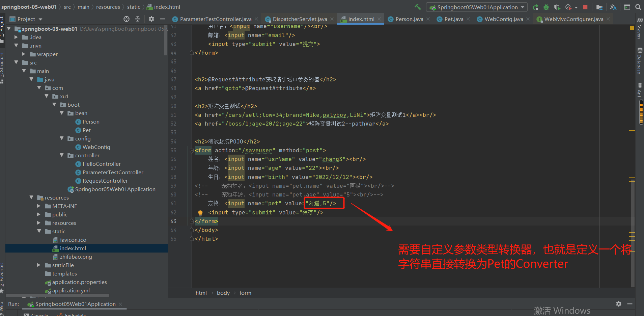The image size is (644, 316).
Task: Expand the META-INF folder
Action: (39, 206)
